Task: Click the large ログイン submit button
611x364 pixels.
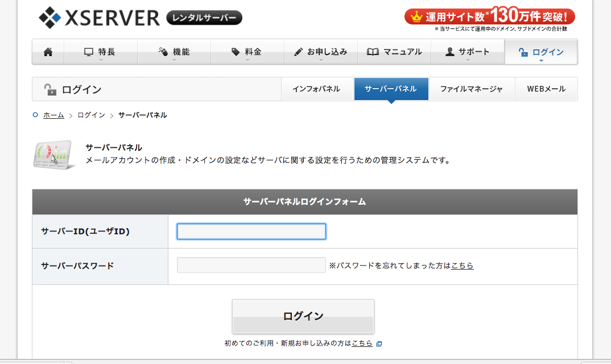Action: tap(303, 316)
